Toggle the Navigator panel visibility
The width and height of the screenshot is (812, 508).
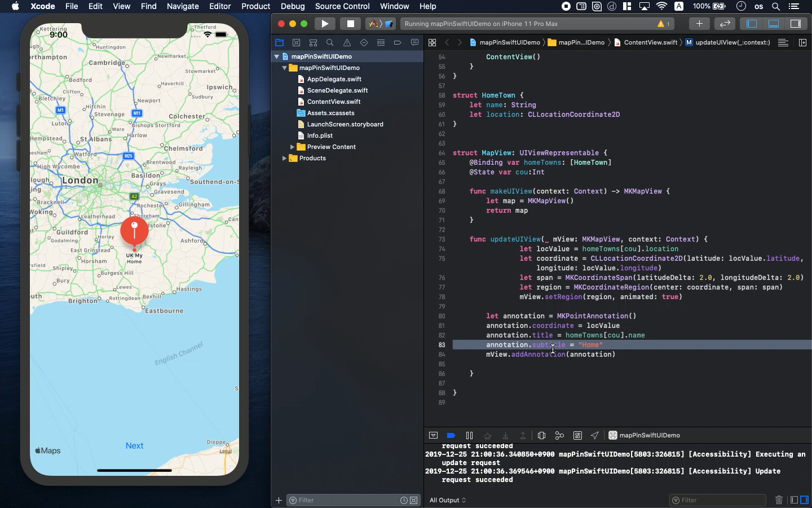tap(752, 24)
